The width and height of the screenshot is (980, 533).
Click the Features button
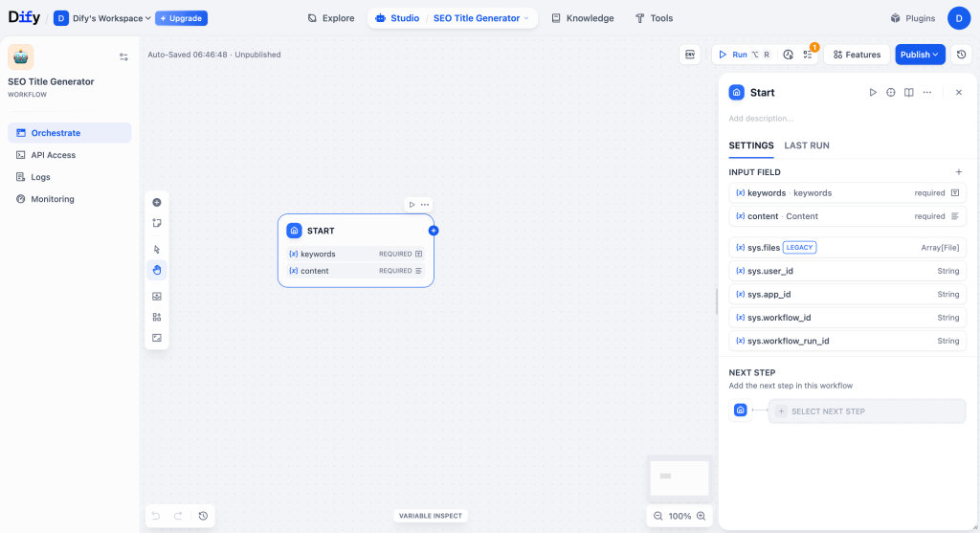tap(857, 55)
